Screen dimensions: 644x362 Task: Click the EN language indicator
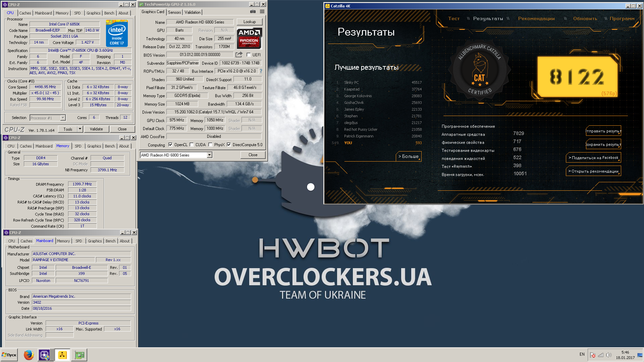[582, 354]
